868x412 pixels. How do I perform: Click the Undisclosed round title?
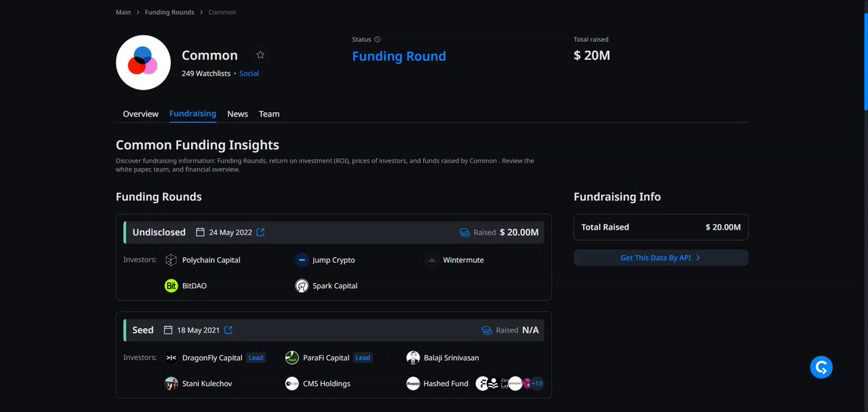point(159,232)
